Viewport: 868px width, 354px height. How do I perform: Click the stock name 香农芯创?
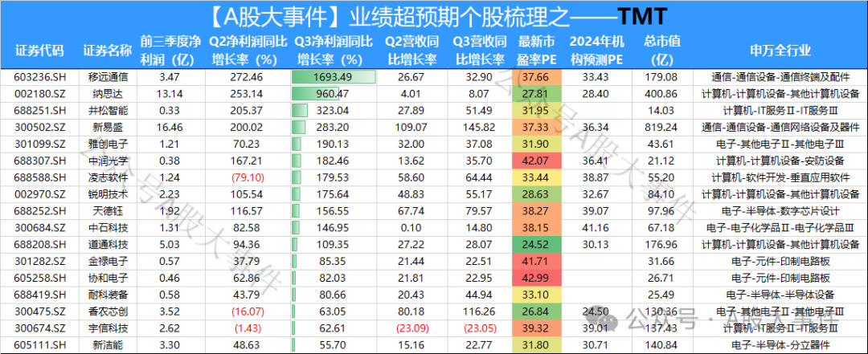(x=108, y=311)
